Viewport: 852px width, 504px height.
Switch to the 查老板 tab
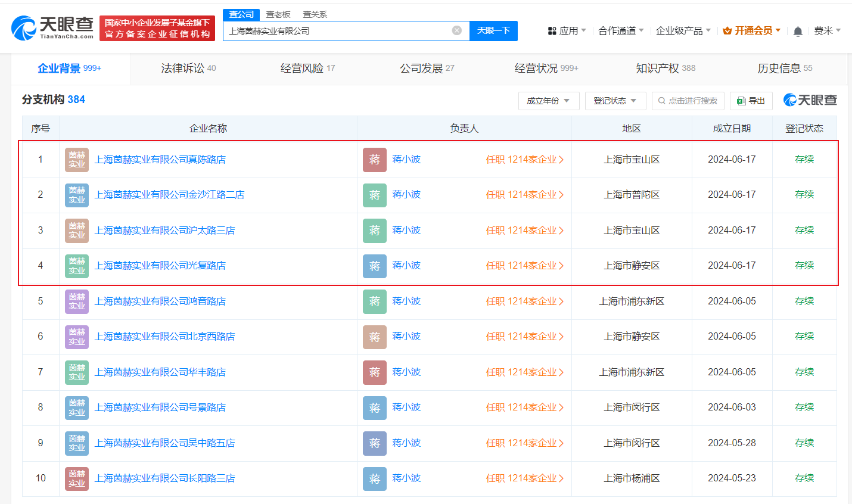tap(278, 14)
